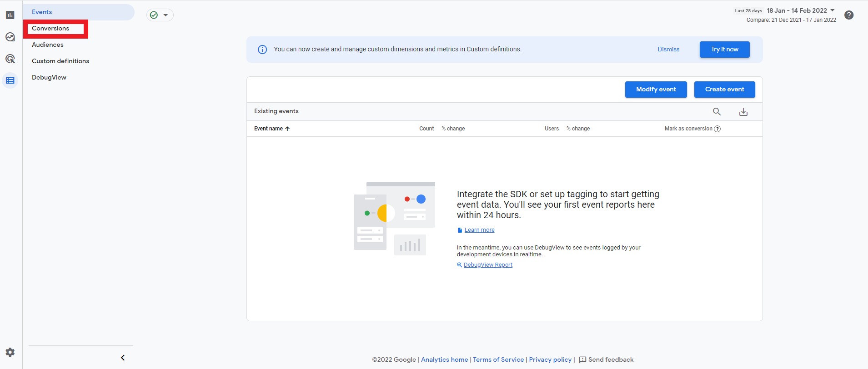Click the Create event button

pos(724,90)
